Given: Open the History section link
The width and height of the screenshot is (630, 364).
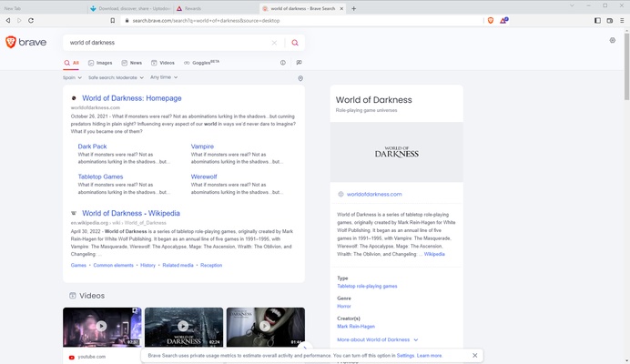Looking at the screenshot, I should pos(147,265).
